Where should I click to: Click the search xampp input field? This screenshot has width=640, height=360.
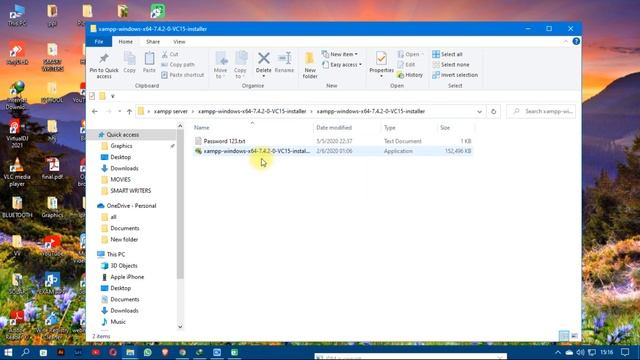pyautogui.click(x=541, y=111)
